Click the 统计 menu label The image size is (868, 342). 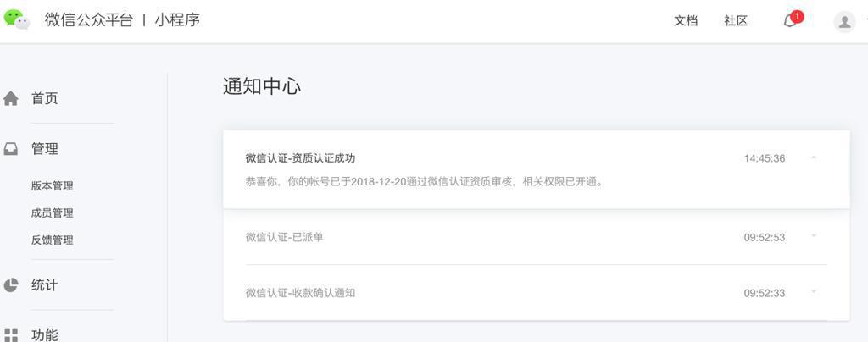pyautogui.click(x=45, y=285)
